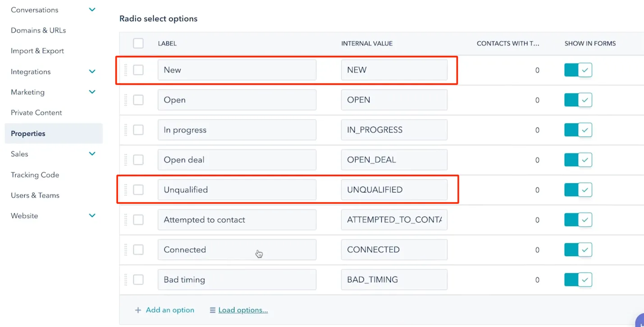Expand the Website sidebar section

click(x=92, y=216)
